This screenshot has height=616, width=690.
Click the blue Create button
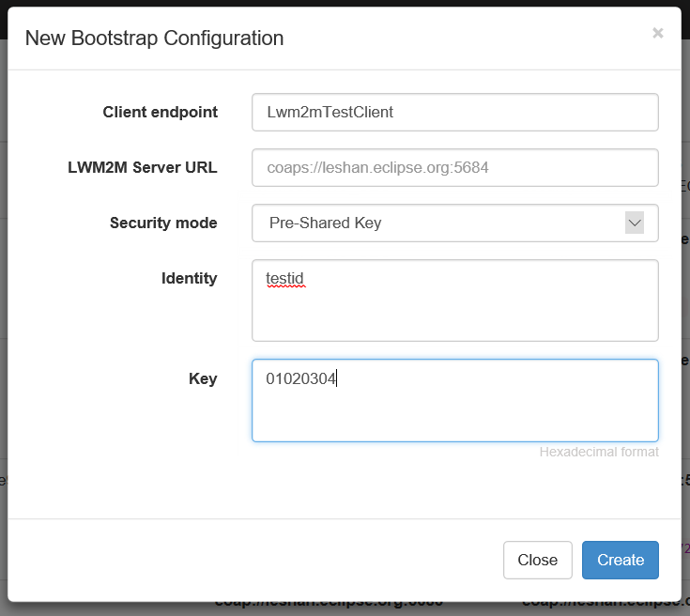pyautogui.click(x=620, y=560)
